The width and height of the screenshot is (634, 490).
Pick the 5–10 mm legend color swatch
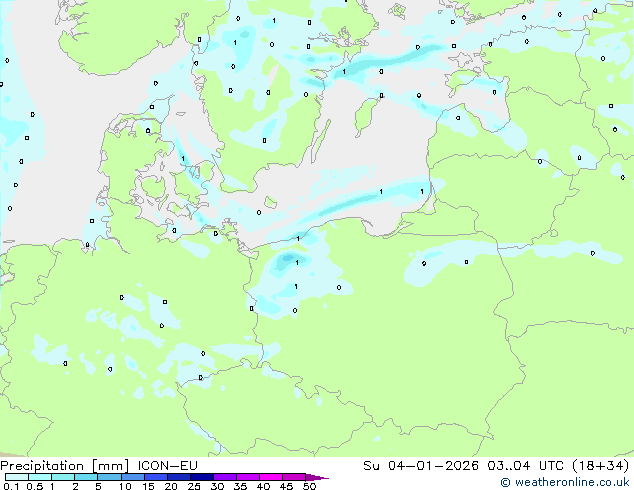(x=109, y=477)
